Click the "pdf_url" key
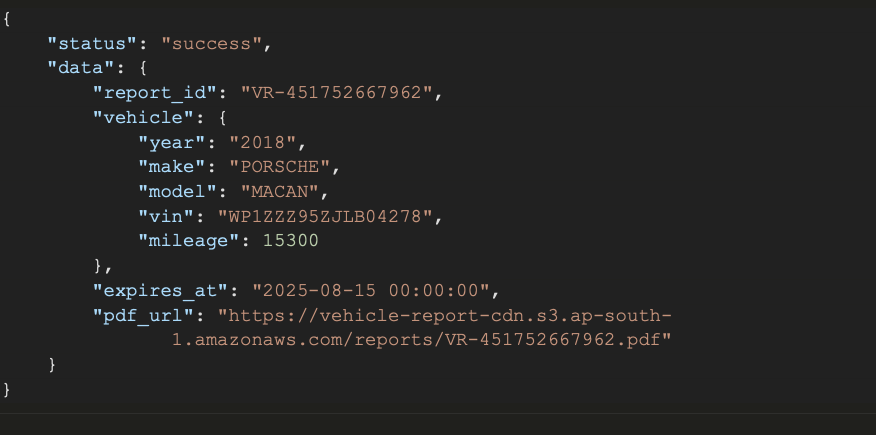 pyautogui.click(x=145, y=315)
